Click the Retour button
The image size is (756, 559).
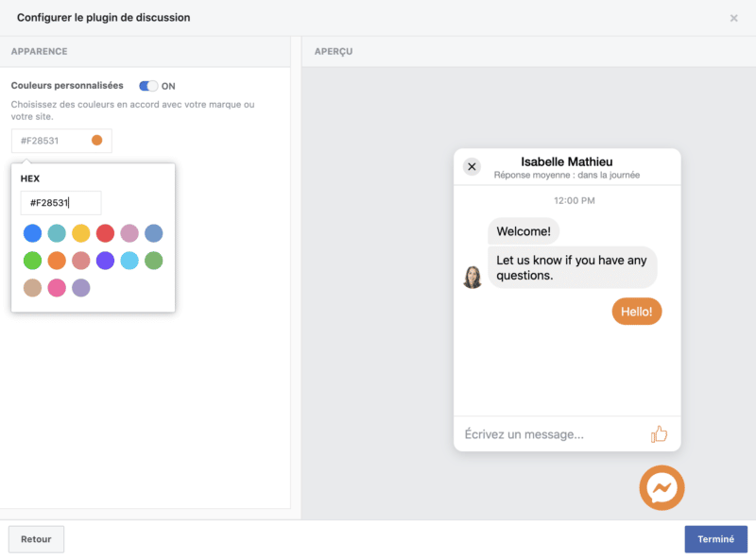click(36, 539)
